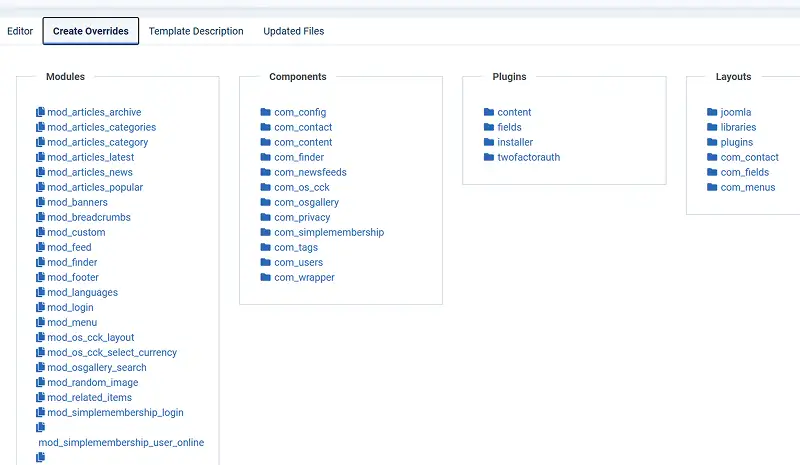Click the file icon beside mod_random_image
The width and height of the screenshot is (800, 465).
pos(40,382)
